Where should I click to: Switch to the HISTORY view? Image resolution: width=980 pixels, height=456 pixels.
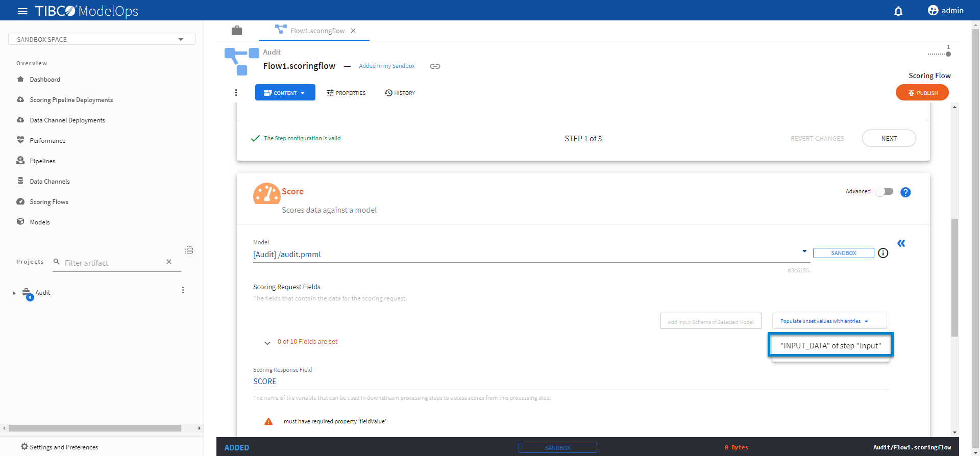tap(400, 93)
